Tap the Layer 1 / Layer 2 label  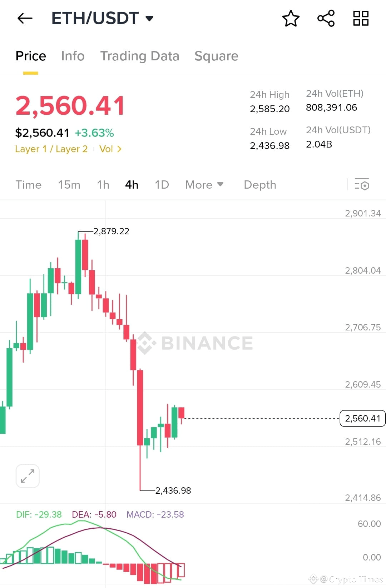click(51, 149)
